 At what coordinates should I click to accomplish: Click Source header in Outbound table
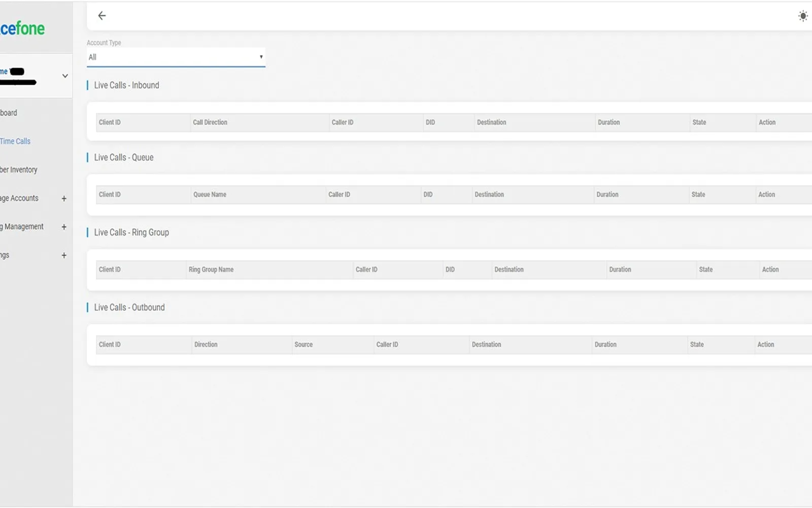(x=303, y=344)
